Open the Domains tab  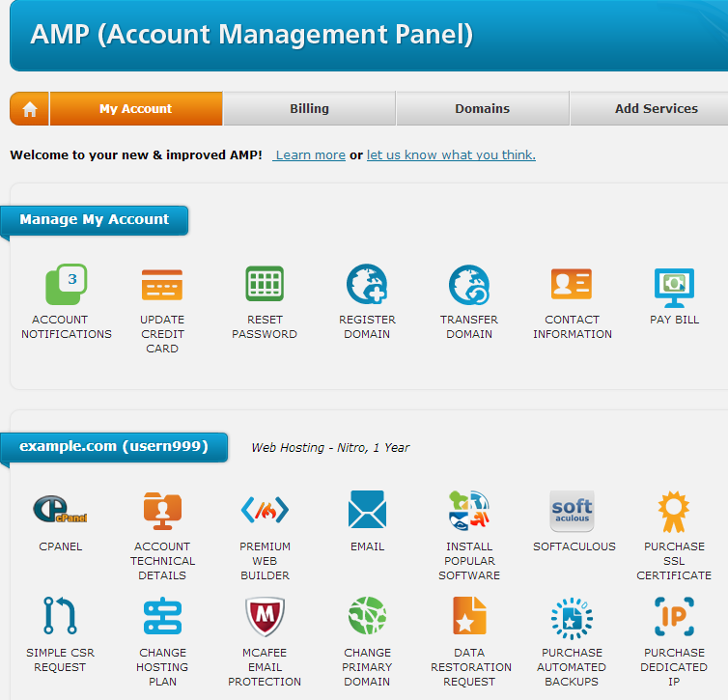coord(482,109)
